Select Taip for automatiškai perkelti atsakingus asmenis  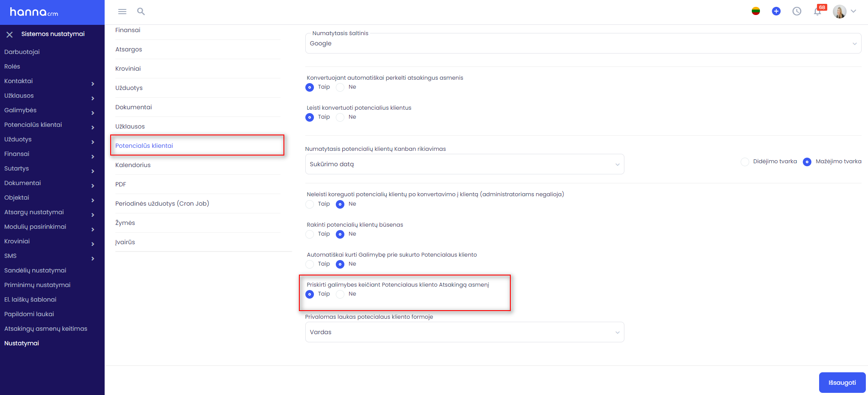[x=310, y=87]
